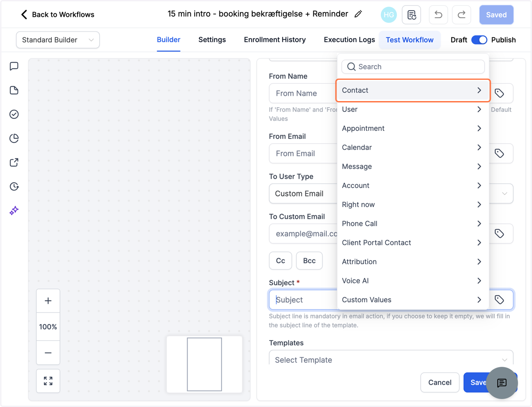This screenshot has width=532, height=407.
Task: Open the page document icon in sidebar
Action: (14, 90)
